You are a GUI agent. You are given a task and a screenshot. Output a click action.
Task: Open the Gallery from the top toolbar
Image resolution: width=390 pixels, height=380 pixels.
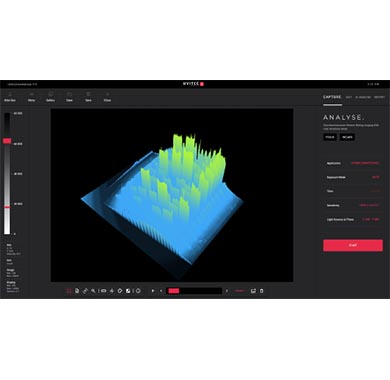tap(50, 97)
